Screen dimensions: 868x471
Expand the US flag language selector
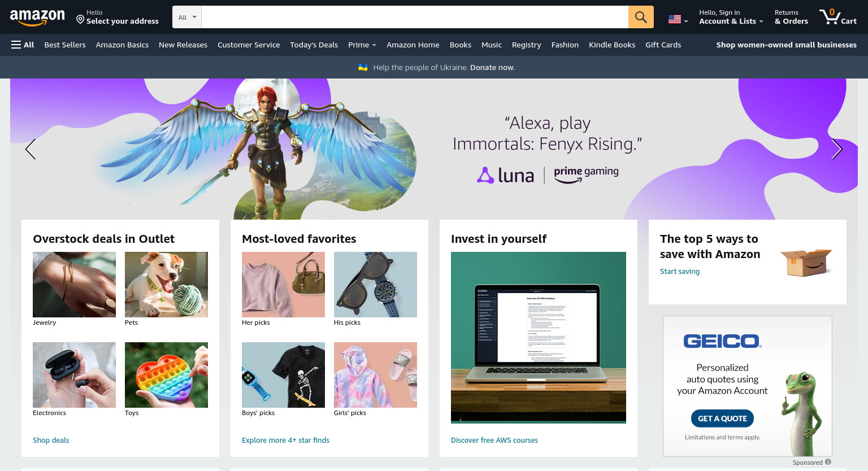(x=678, y=19)
